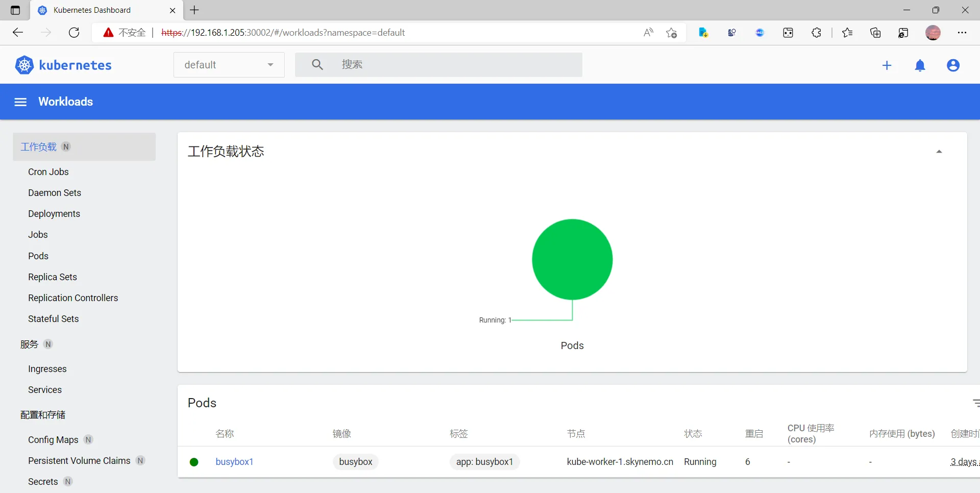Open browser settings ellipsis menu
This screenshot has width=980, height=493.
coord(962,33)
